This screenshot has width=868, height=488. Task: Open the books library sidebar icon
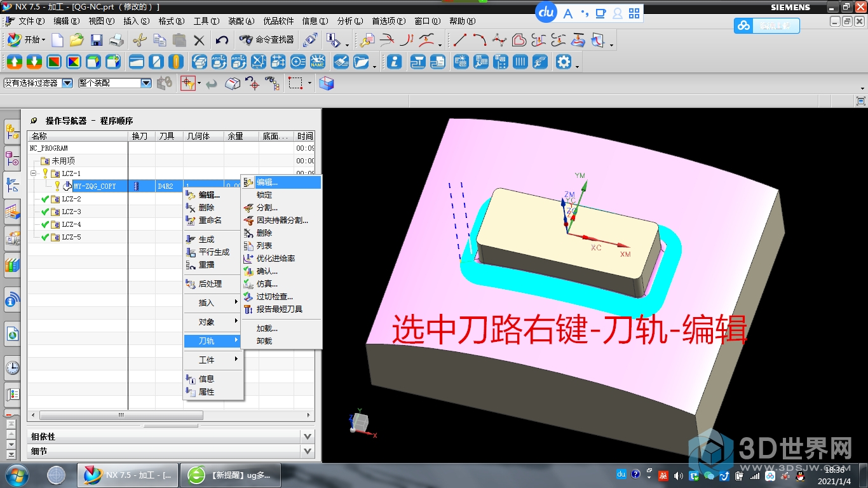[x=12, y=264]
